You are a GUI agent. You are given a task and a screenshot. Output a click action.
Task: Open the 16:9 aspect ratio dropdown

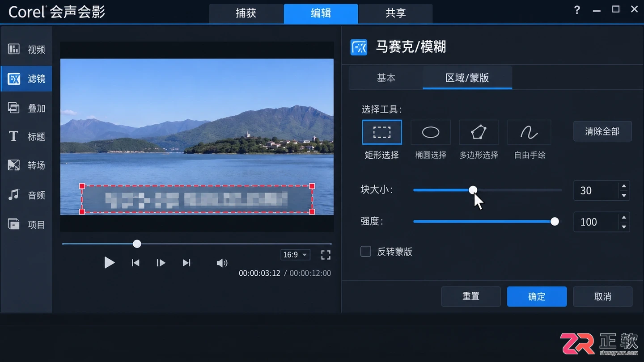tap(296, 255)
